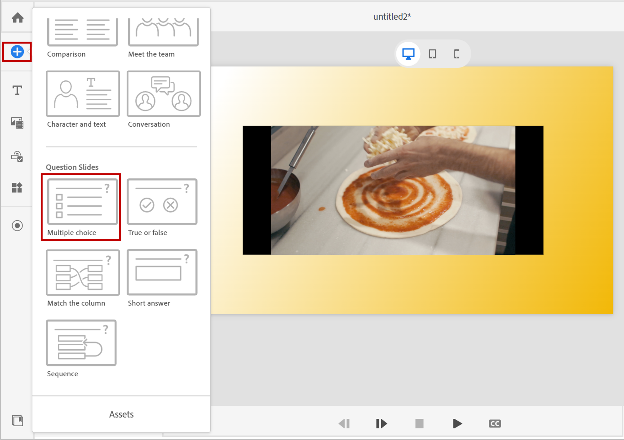624x440 pixels.
Task: Open the Interactive components icon
Action: [x=17, y=156]
